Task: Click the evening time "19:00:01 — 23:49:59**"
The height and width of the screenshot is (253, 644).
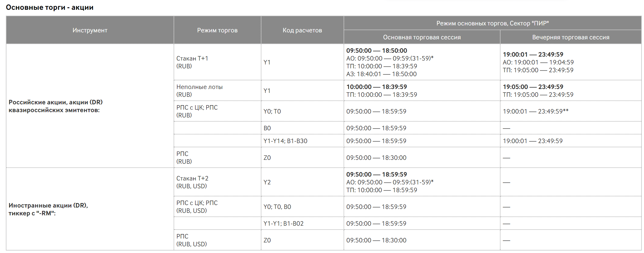Action: pos(535,111)
